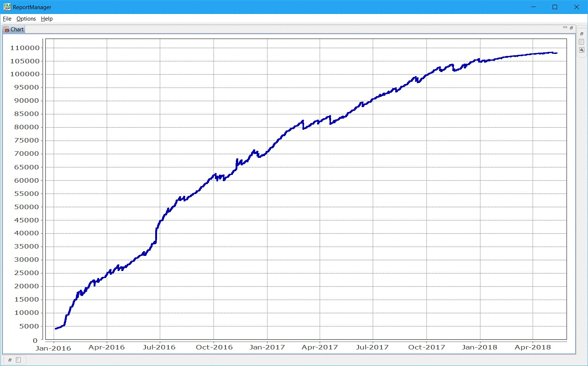
Task: Click restore icon in bottom-left fast-view bar
Action: tap(10, 360)
